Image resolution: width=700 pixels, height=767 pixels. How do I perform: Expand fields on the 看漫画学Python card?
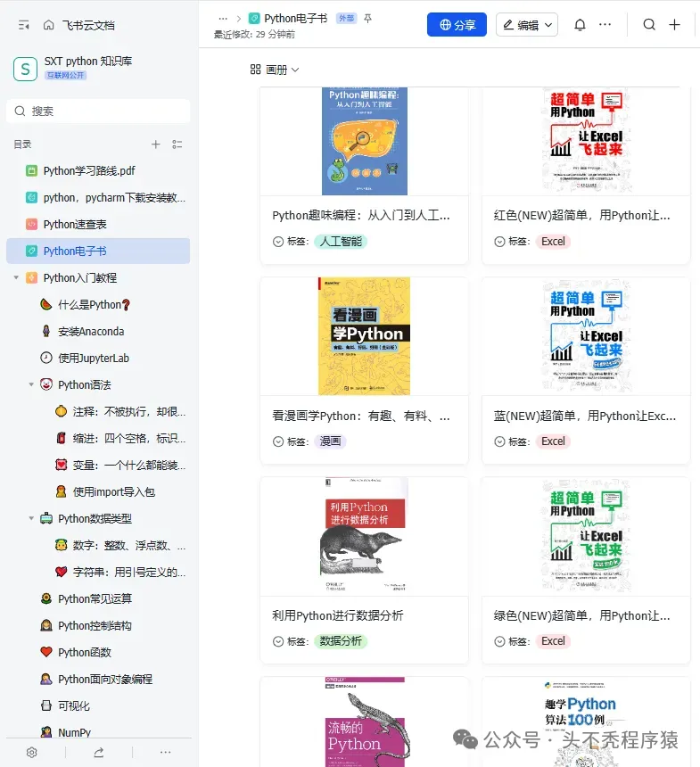[x=278, y=441]
